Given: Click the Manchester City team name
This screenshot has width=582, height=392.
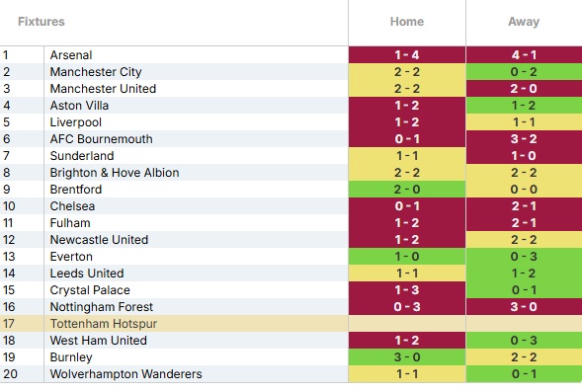Looking at the screenshot, I should click(x=96, y=71).
